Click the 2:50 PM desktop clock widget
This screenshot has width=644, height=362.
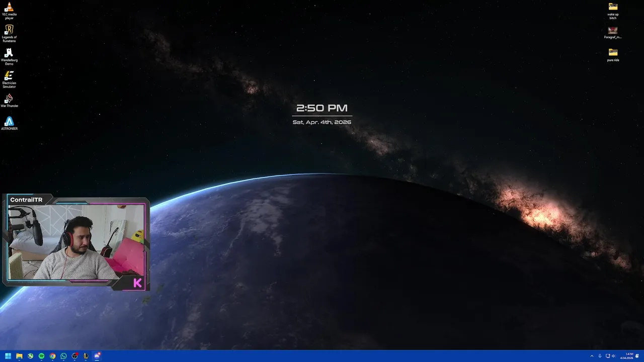pyautogui.click(x=322, y=108)
